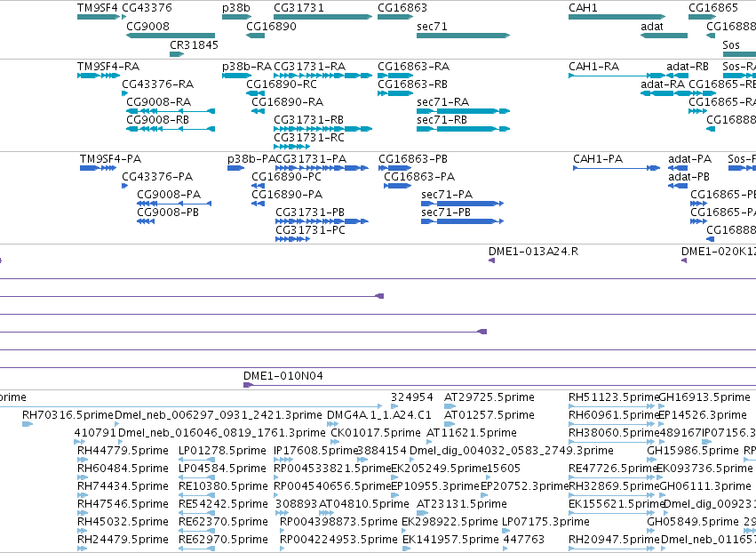This screenshot has width=756, height=553.
Task: Click the 'DME1-013A24.R' BAC end label
Action: click(x=533, y=252)
